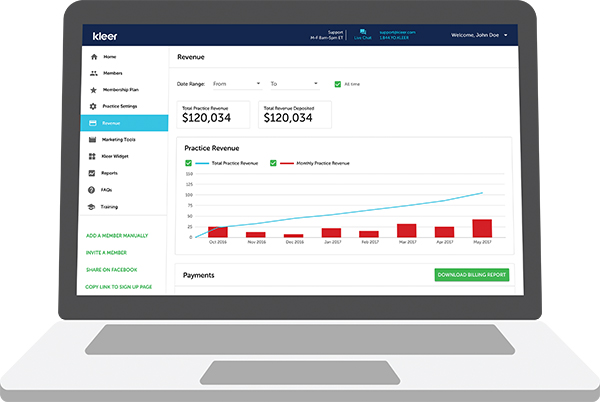
Task: Open the Kleer Widget icon
Action: pos(93,156)
